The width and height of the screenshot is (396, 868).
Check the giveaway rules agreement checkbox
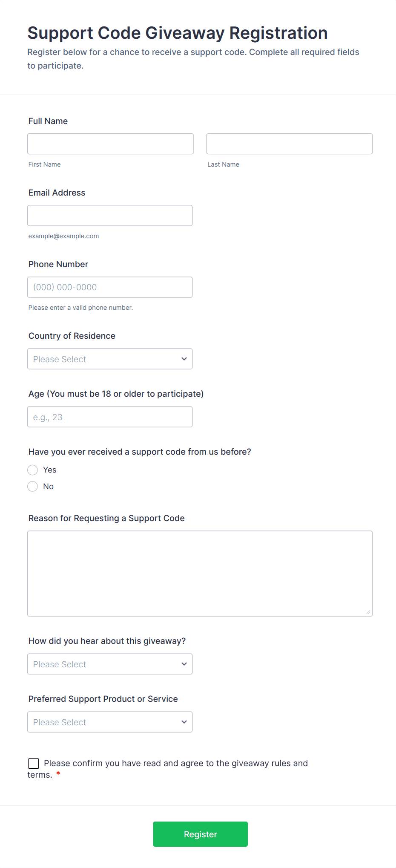34,763
